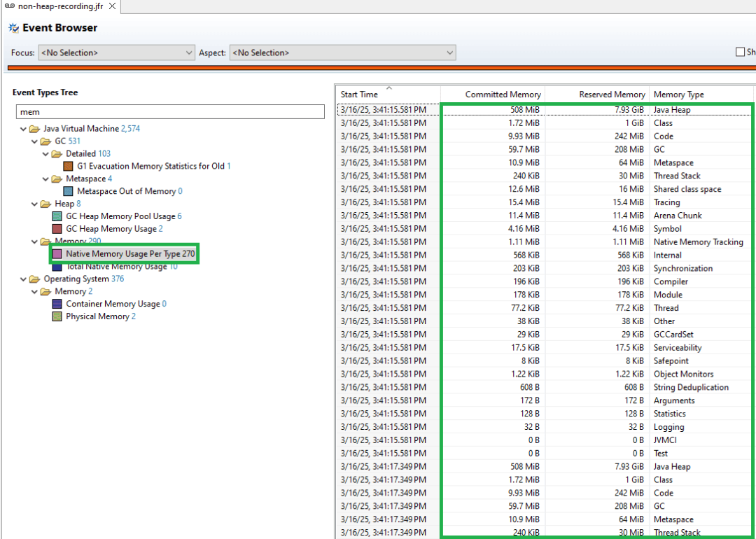The width and height of the screenshot is (756, 539).
Task: Click the Metaspace folder icon
Action: (x=57, y=179)
